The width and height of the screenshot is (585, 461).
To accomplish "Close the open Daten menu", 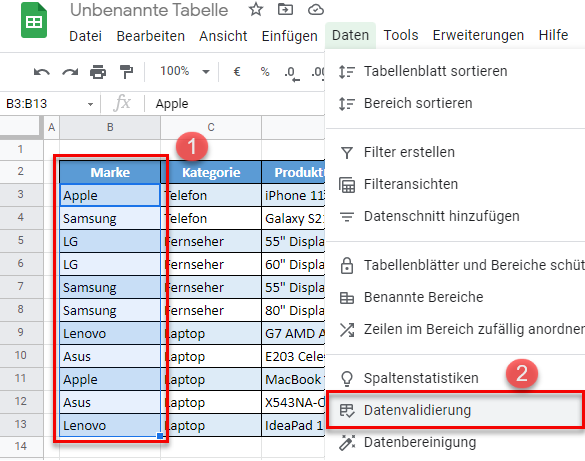I will pos(350,35).
